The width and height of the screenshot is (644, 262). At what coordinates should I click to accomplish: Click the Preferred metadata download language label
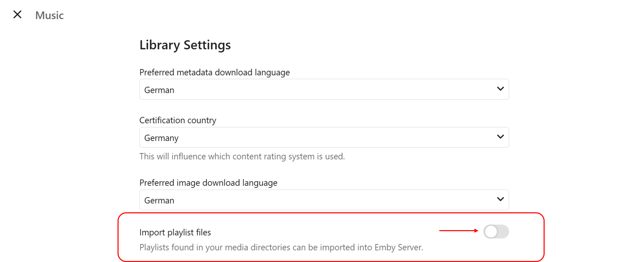[x=215, y=72]
